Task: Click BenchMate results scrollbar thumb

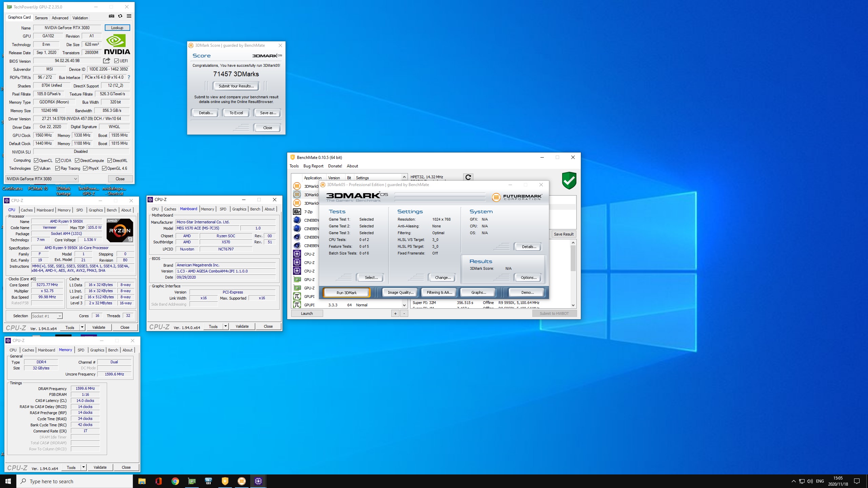Action: tap(573, 258)
